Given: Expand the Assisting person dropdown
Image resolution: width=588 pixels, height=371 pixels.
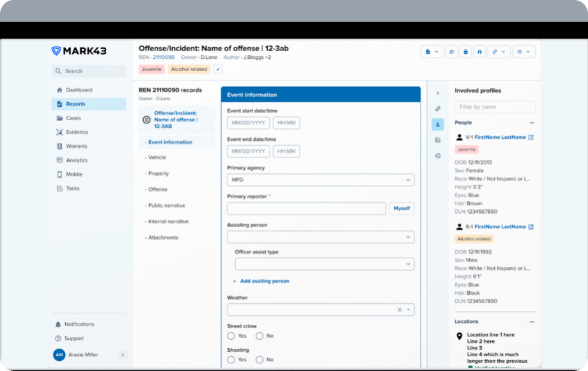Looking at the screenshot, I should (320, 237).
